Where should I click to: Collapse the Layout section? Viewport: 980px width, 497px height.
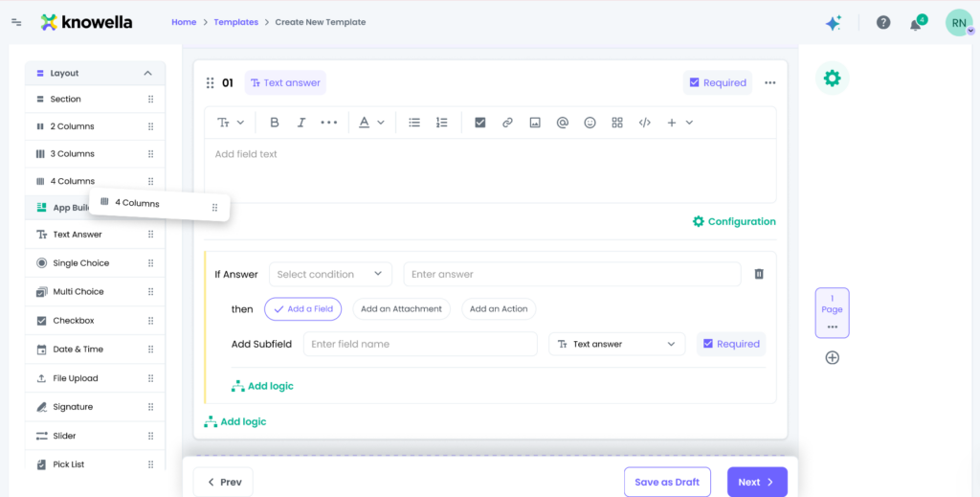[147, 73]
